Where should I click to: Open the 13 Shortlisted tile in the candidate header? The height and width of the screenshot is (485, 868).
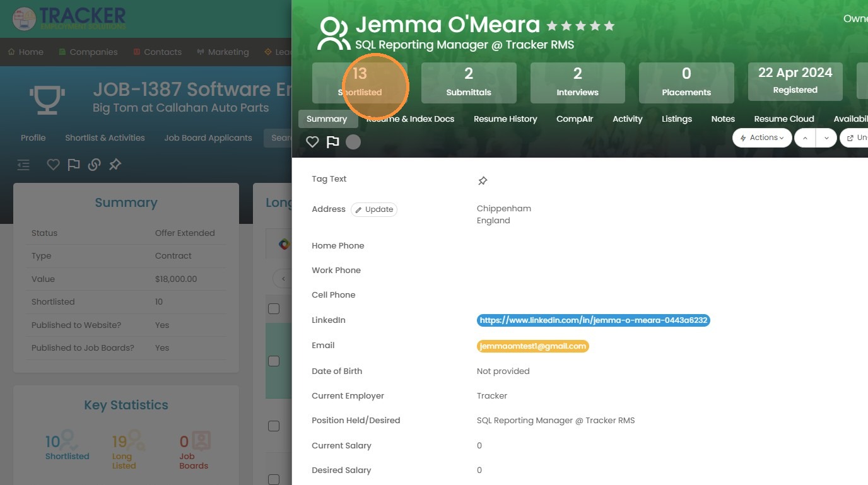click(x=360, y=83)
